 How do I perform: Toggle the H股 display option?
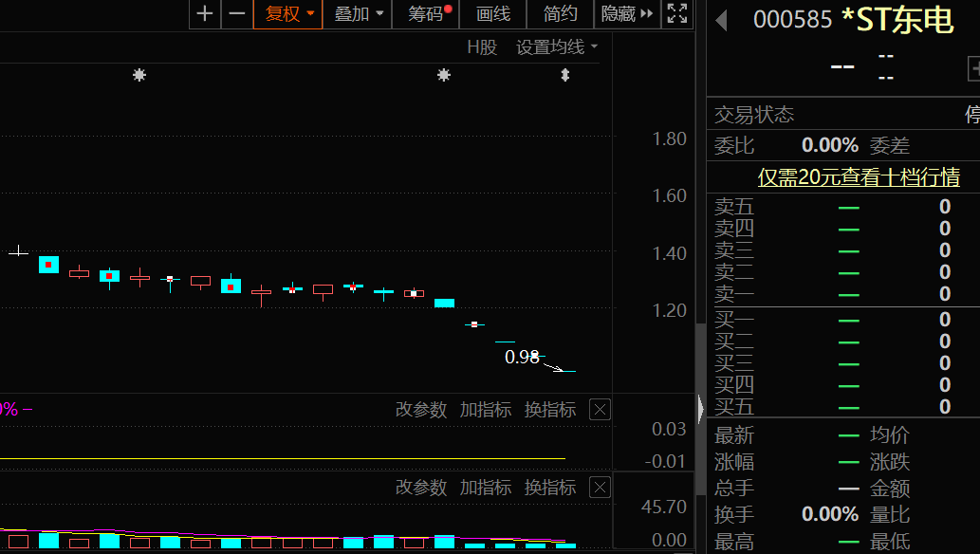pyautogui.click(x=482, y=47)
